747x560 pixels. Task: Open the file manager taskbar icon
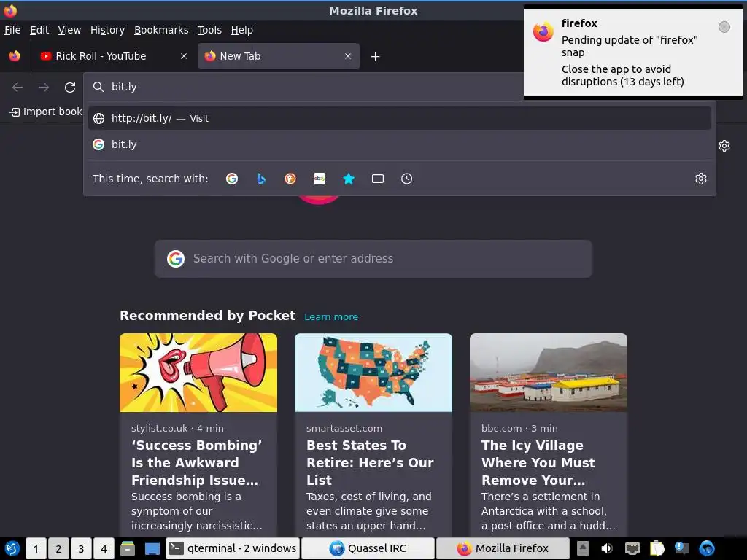[x=128, y=548]
